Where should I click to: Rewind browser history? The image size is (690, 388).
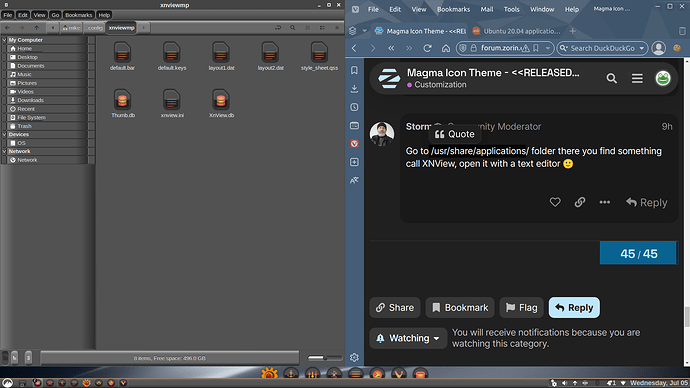(x=391, y=48)
